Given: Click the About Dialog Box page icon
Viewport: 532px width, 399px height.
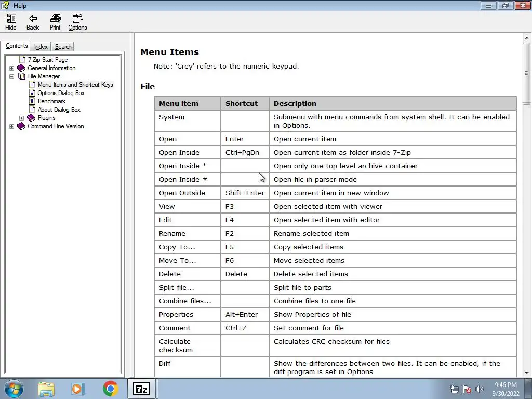Looking at the screenshot, I should coord(32,110).
